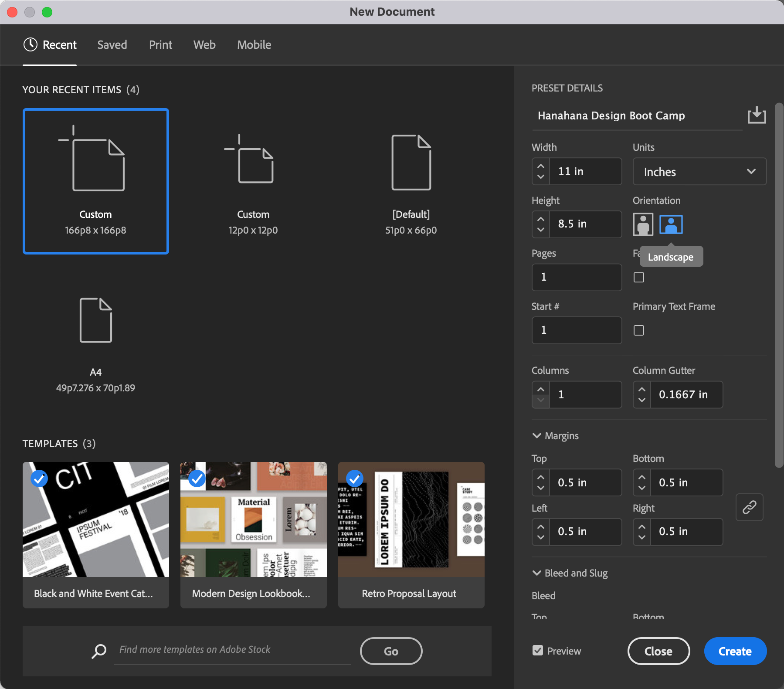The height and width of the screenshot is (689, 784).
Task: Click the Bottom margin field
Action: click(x=686, y=482)
